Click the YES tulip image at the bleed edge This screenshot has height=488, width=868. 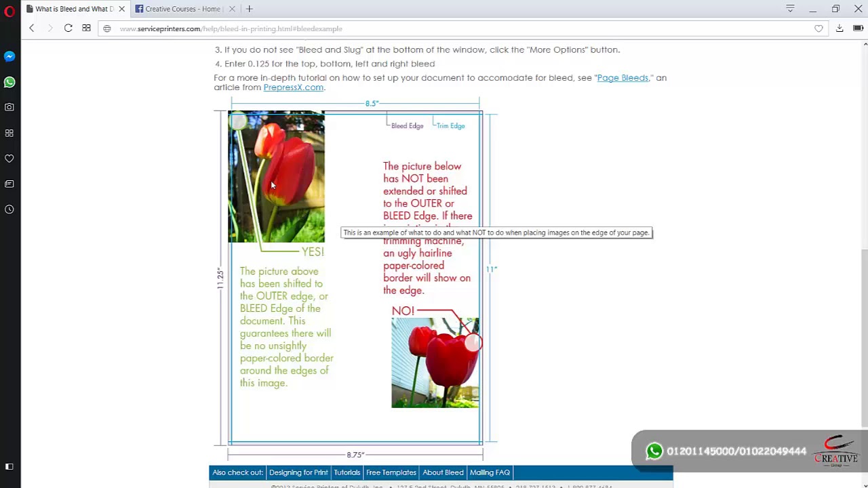pyautogui.click(x=276, y=176)
